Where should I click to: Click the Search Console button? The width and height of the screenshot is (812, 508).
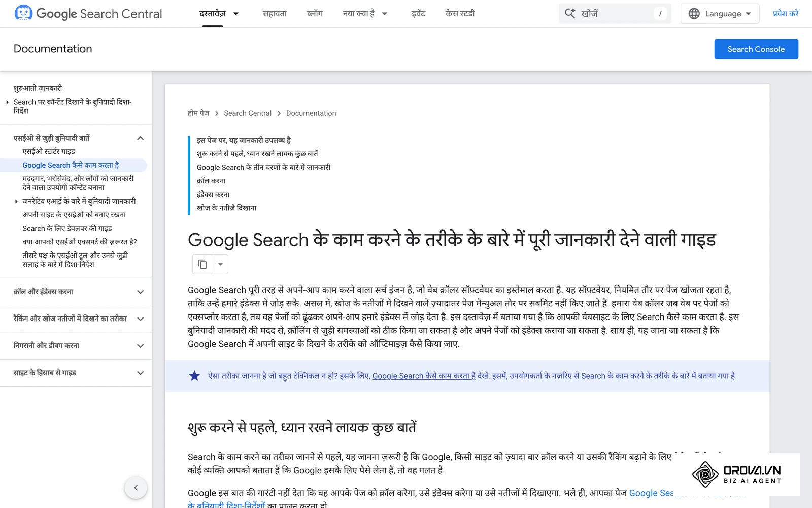point(756,49)
